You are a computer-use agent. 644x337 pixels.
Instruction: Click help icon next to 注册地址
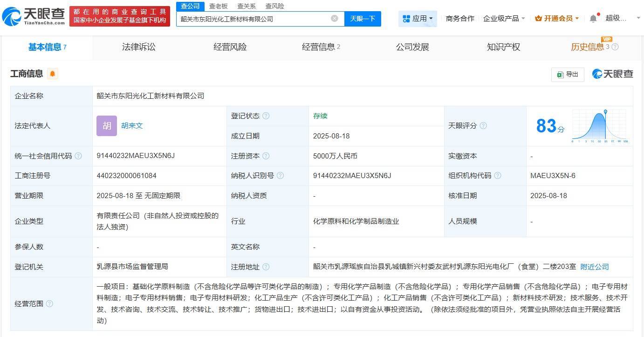(x=266, y=267)
